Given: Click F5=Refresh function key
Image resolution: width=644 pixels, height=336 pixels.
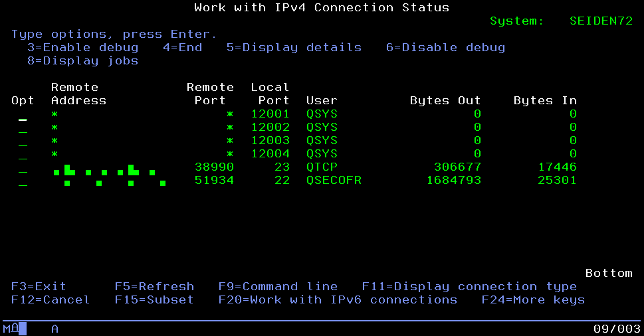Looking at the screenshot, I should 154,286.
